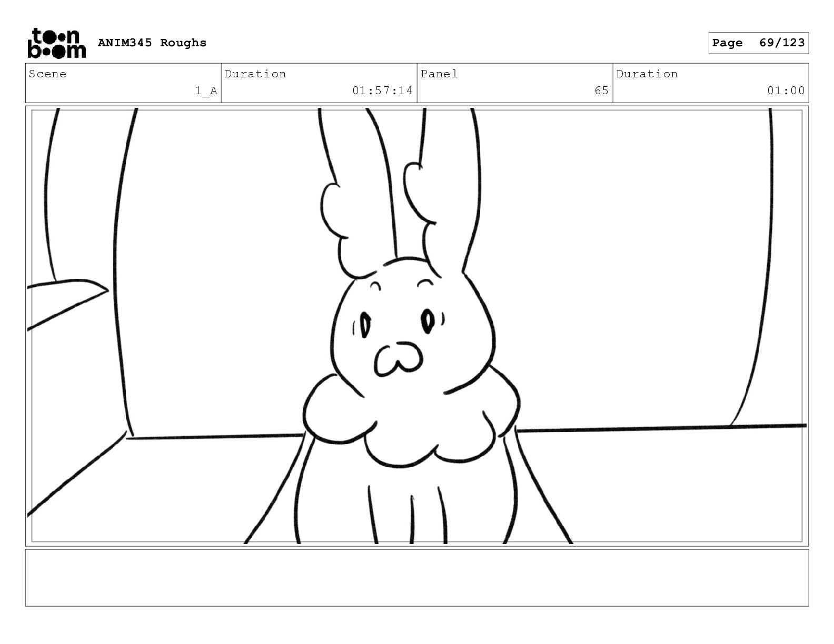This screenshot has width=834, height=644.
Task: Select the panel duration '01:00'
Action: [786, 90]
